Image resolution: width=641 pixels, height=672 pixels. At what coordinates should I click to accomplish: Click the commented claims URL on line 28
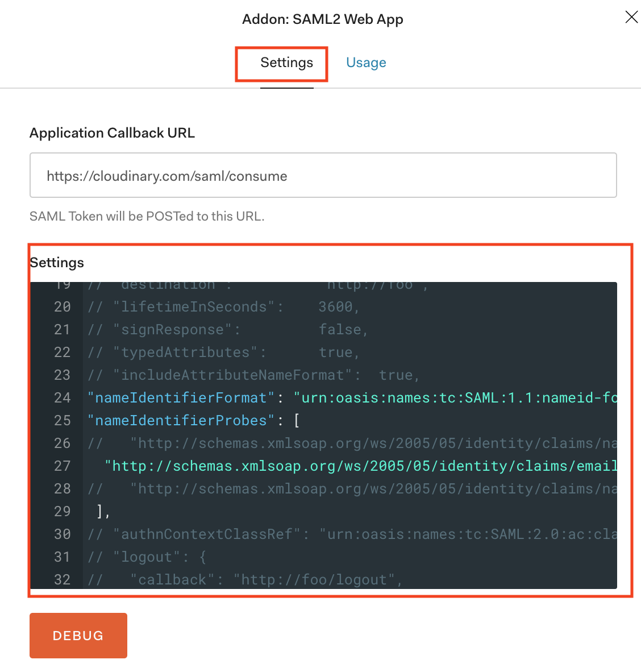[x=373, y=488]
